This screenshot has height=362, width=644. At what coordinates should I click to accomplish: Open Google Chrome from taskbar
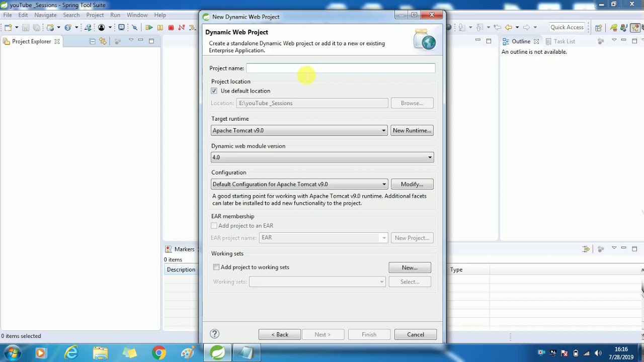pos(159,353)
